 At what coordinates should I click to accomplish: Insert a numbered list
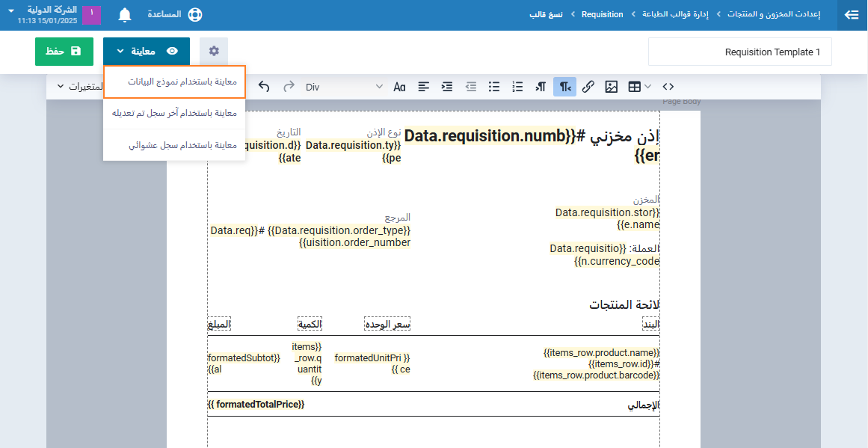click(517, 87)
